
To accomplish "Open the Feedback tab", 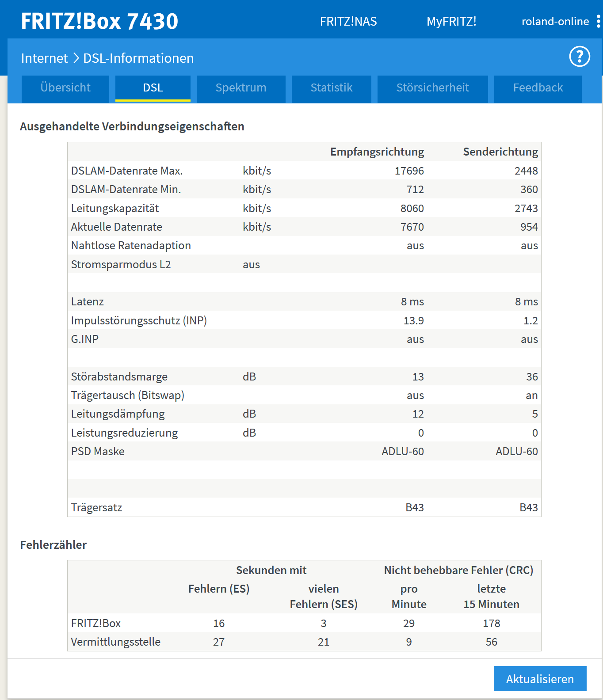I will (538, 88).
